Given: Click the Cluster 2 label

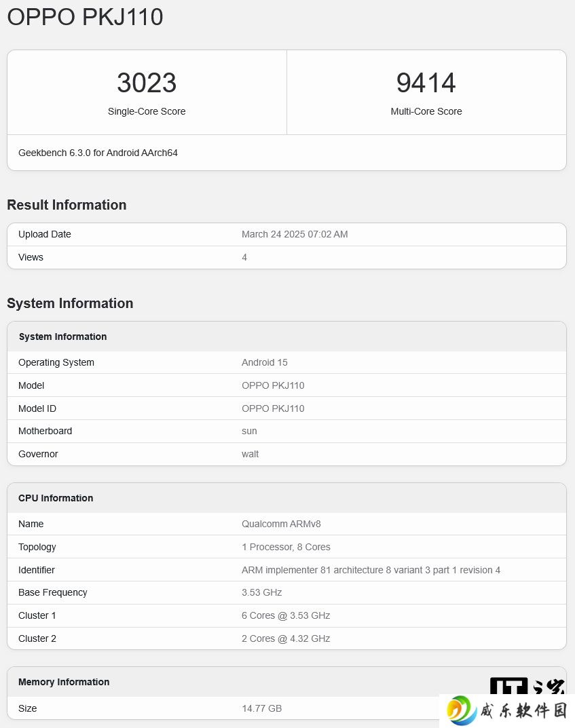Looking at the screenshot, I should click(37, 639).
